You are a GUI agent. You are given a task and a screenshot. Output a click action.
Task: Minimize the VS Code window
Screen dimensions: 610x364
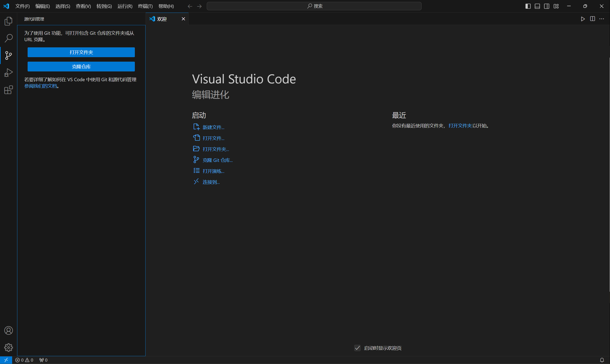[x=569, y=6]
